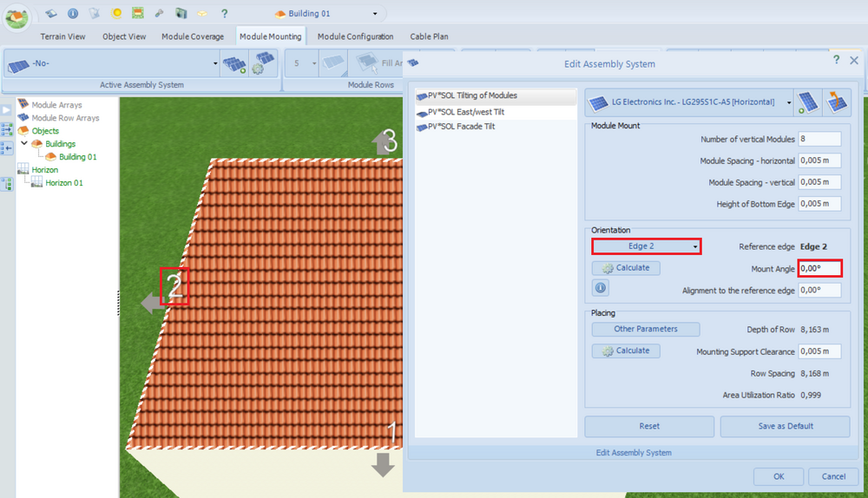
Task: Switch to the Terrain View tab
Action: coord(62,36)
